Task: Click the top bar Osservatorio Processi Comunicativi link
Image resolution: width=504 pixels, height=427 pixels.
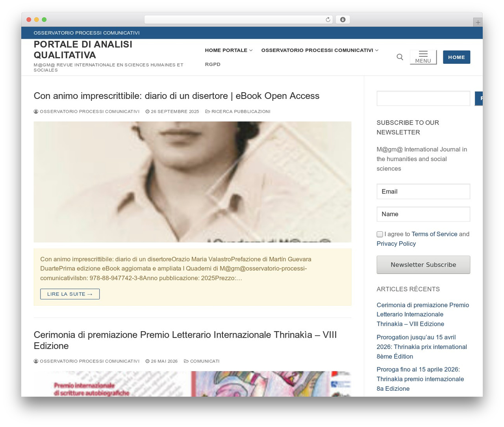Action: coord(87,33)
